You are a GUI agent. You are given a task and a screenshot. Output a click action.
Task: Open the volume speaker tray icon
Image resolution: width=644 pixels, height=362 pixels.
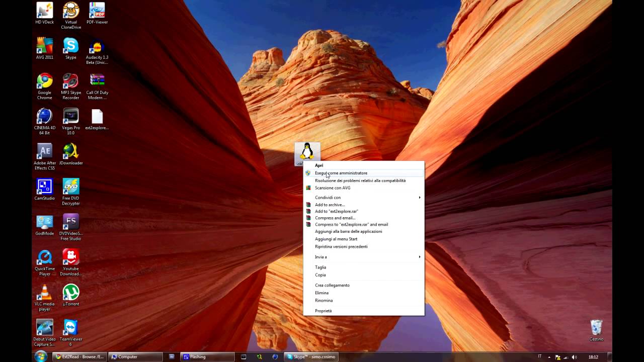click(x=575, y=357)
